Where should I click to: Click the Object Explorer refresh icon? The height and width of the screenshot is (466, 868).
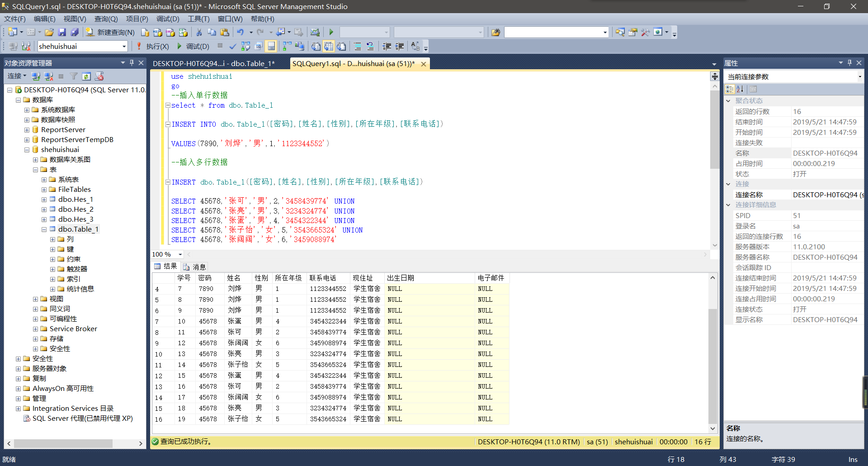click(86, 76)
